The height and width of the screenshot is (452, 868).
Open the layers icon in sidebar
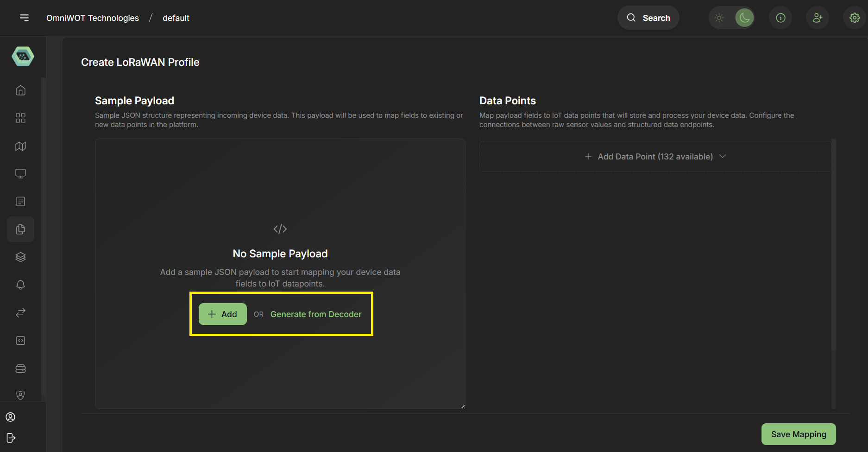[20, 256]
